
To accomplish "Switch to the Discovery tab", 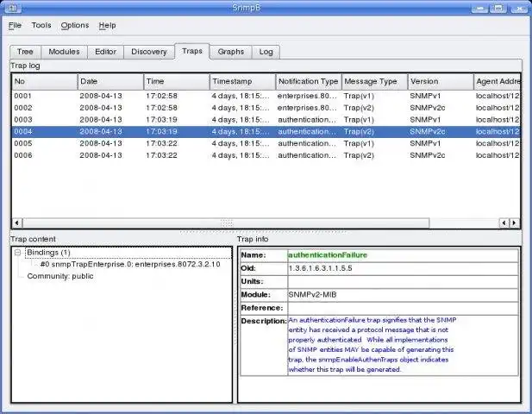I will [x=148, y=52].
